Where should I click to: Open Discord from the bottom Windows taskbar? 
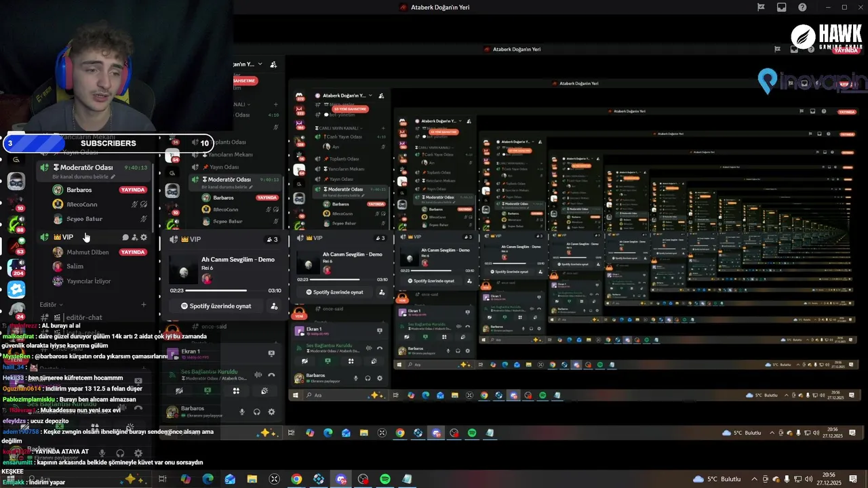341,479
